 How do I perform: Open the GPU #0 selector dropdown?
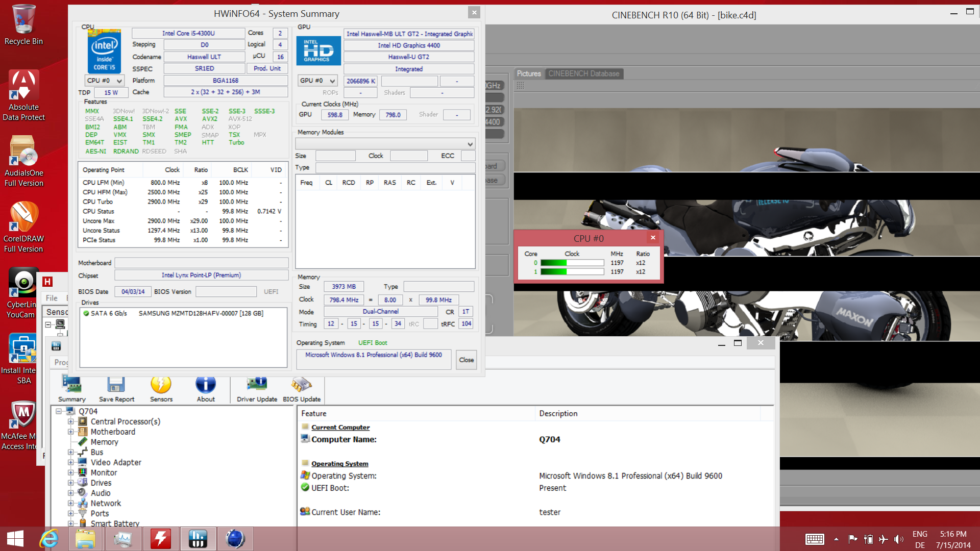pos(317,81)
